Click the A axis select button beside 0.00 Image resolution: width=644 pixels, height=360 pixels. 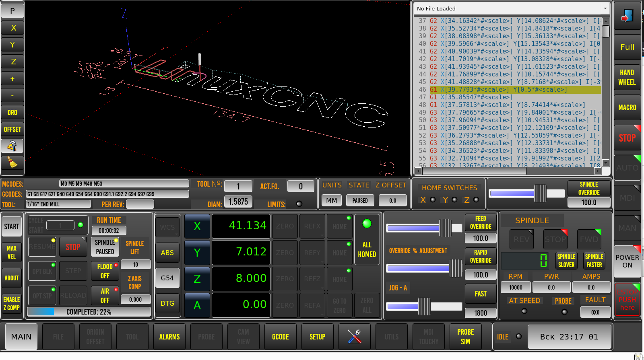point(197,305)
